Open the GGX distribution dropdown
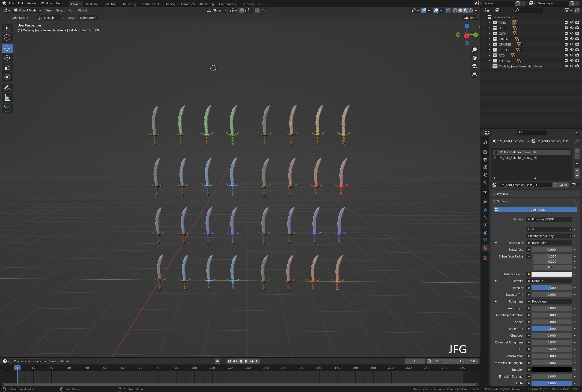This screenshot has width=582, height=392. pos(549,229)
